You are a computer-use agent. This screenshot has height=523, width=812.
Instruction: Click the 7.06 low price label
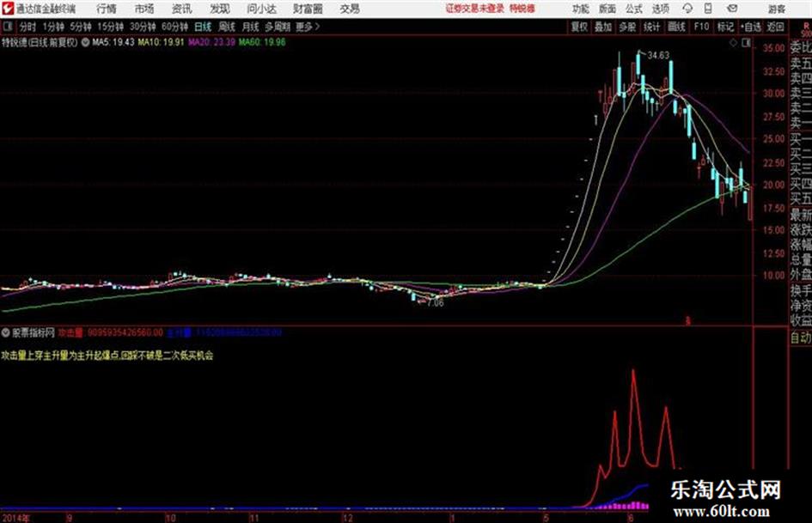[x=436, y=303]
